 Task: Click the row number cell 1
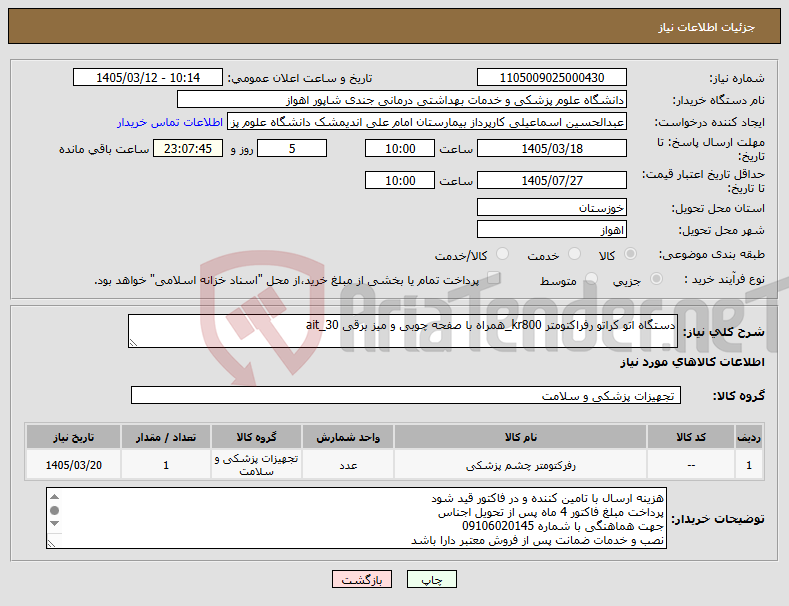point(749,465)
